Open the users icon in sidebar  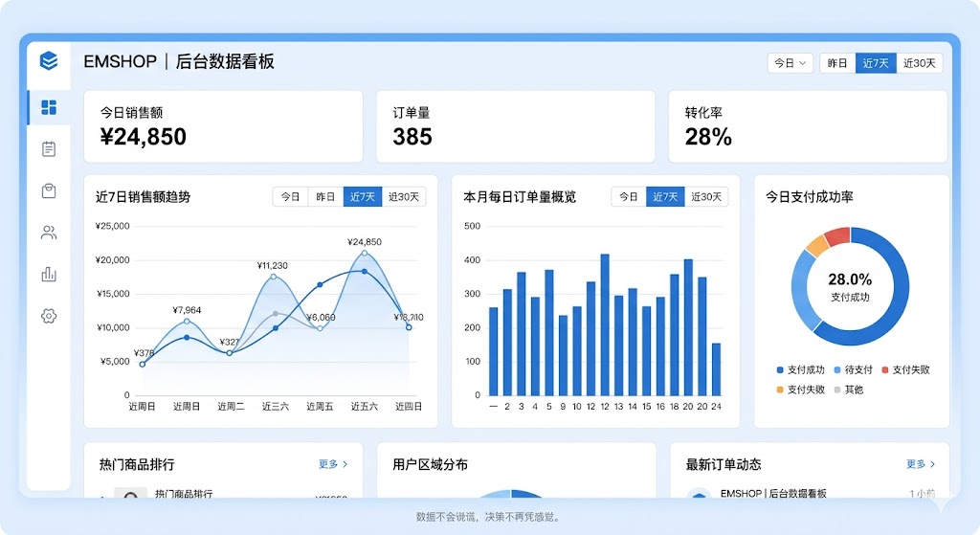[49, 233]
